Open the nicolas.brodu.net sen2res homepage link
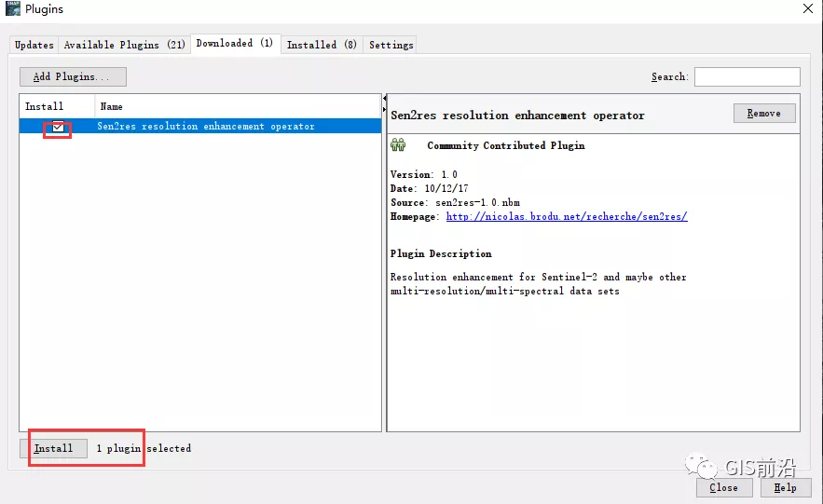823x504 pixels. pos(567,217)
